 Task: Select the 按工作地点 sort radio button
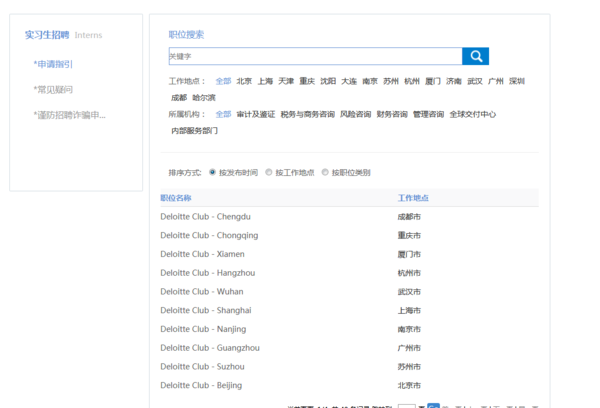[269, 172]
